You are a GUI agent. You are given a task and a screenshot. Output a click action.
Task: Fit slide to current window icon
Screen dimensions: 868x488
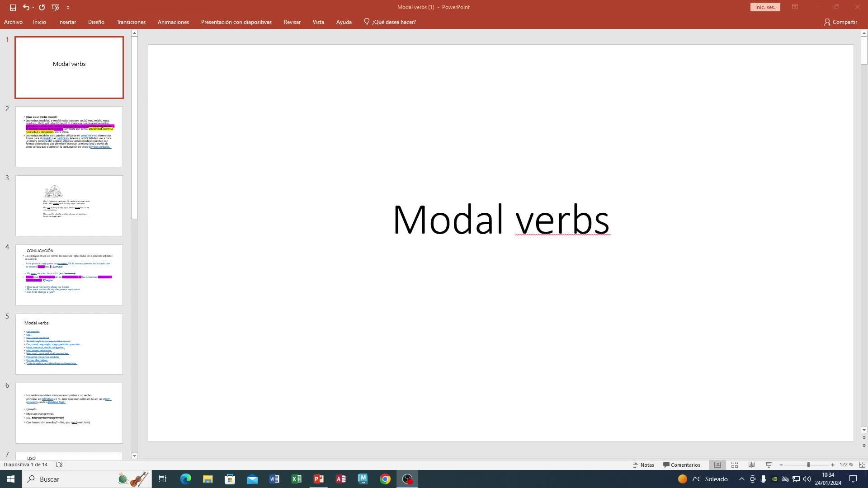click(x=862, y=465)
